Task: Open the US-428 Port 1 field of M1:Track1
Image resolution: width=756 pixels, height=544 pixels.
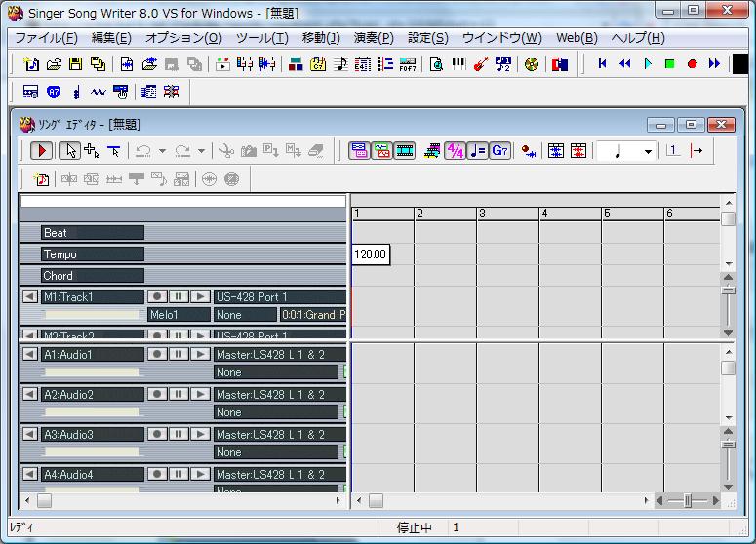Action: tap(280, 296)
